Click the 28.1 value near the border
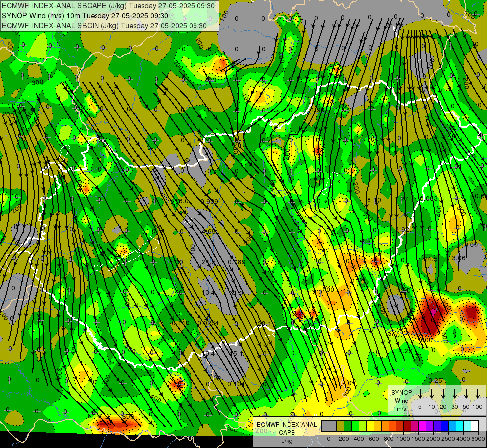The height and width of the screenshot is (448, 487). pos(265,324)
